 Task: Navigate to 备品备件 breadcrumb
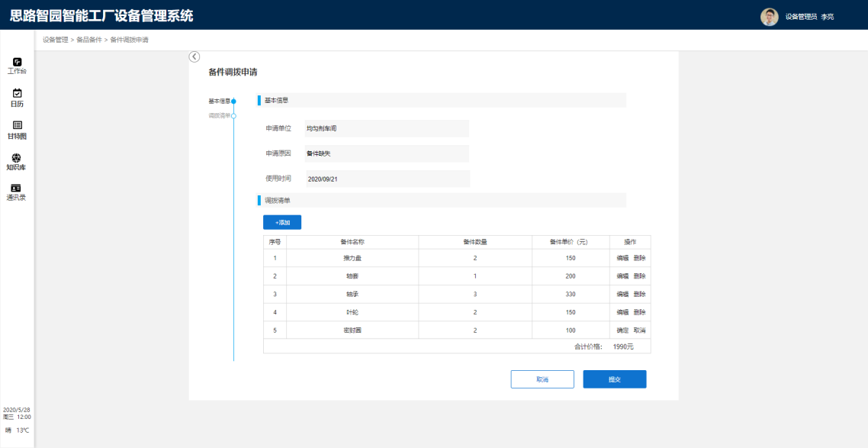click(88, 40)
